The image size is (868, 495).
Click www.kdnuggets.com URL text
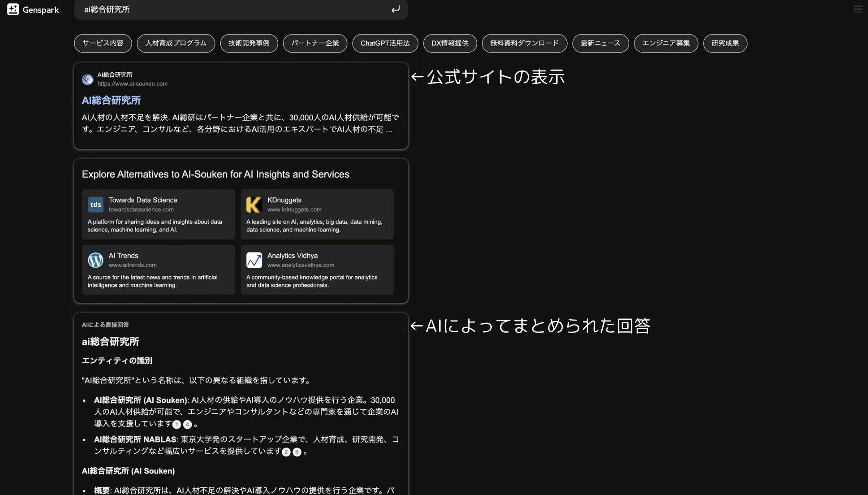tap(294, 209)
